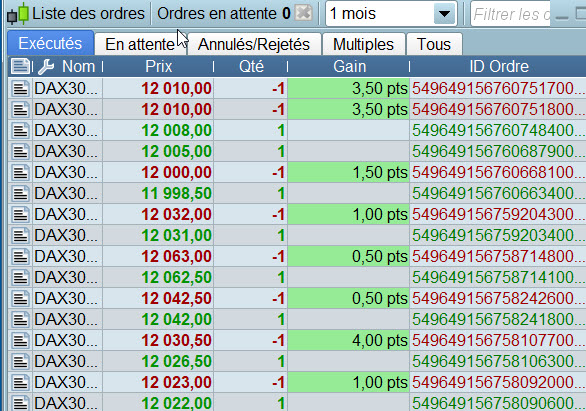Click the 1,00 pts gain for 12 032,00

[349, 214]
